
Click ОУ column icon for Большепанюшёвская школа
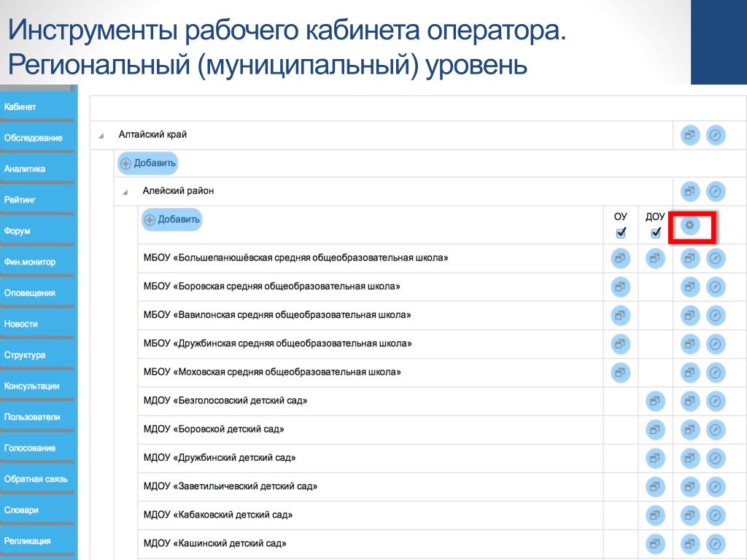(620, 259)
